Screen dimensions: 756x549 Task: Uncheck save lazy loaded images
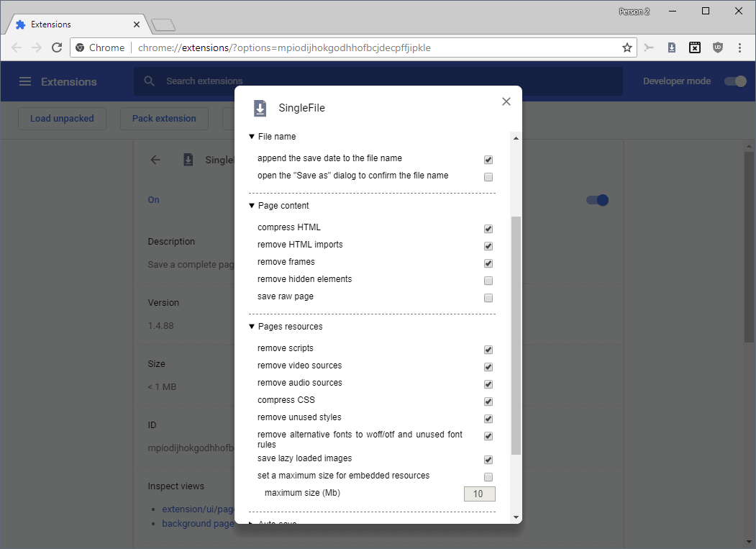click(x=488, y=460)
